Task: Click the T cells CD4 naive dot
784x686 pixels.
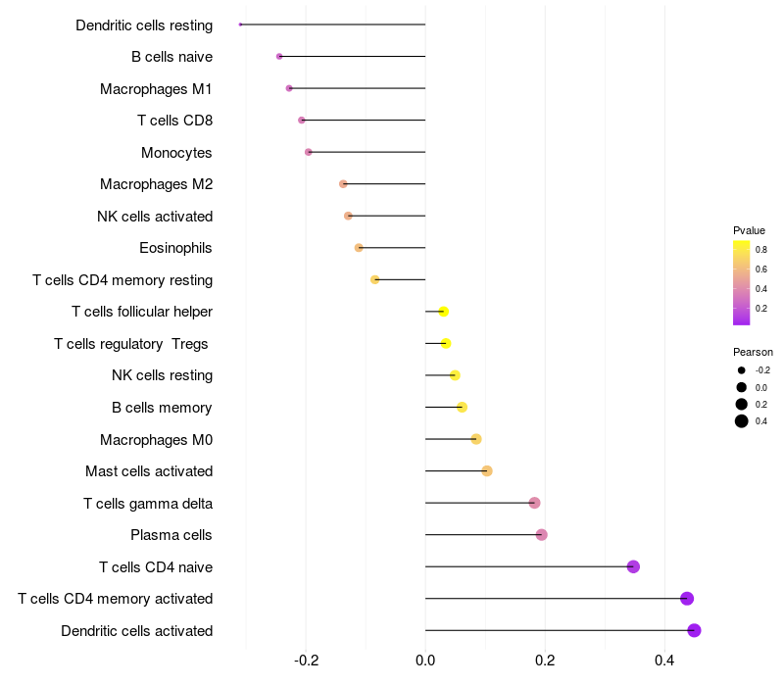Action: pyautogui.click(x=633, y=566)
